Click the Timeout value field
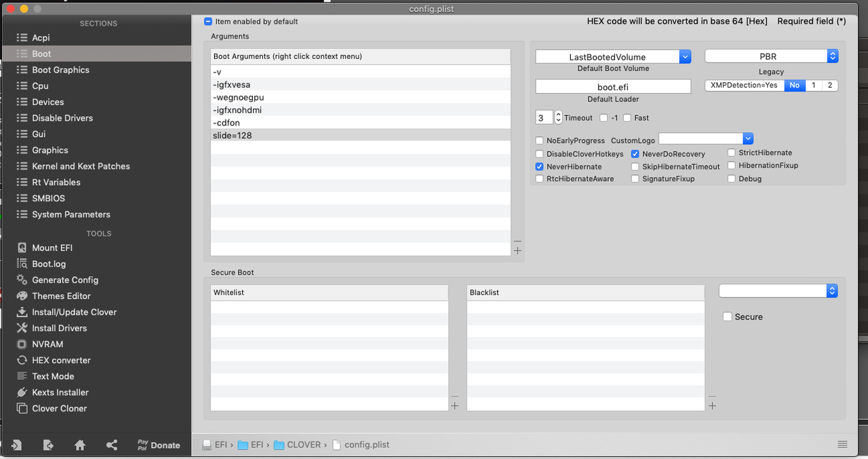This screenshot has width=868, height=459. click(x=544, y=118)
